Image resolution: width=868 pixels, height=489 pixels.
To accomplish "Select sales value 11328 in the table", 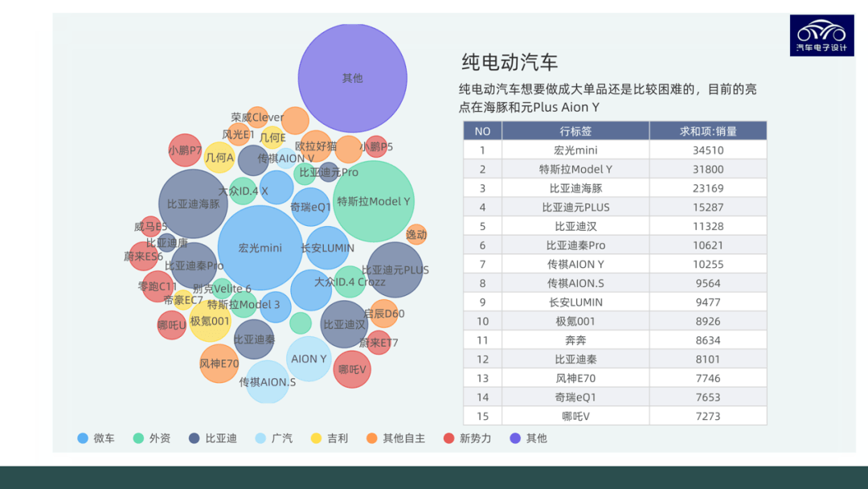I will click(708, 226).
